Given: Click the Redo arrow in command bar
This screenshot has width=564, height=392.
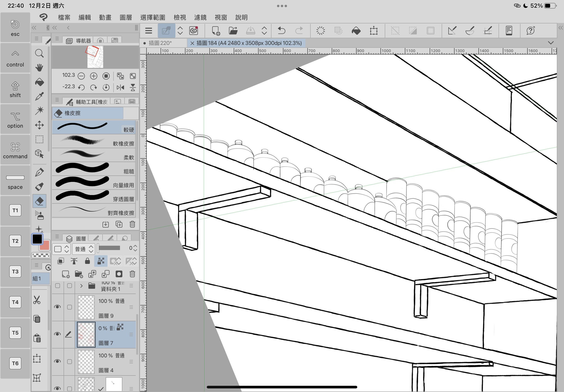Looking at the screenshot, I should (299, 31).
